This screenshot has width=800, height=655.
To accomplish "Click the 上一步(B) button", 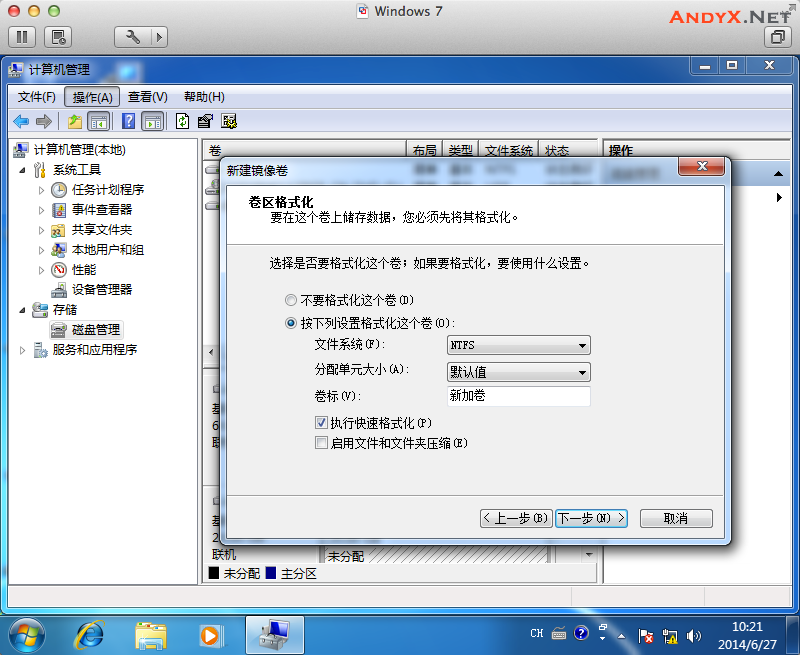I will tap(516, 518).
